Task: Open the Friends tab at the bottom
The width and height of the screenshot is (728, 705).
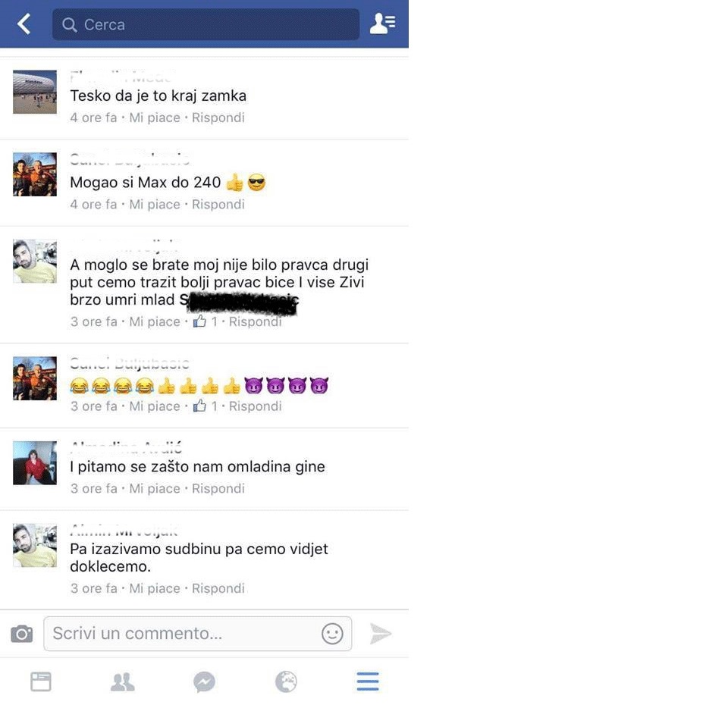Action: 123,681
